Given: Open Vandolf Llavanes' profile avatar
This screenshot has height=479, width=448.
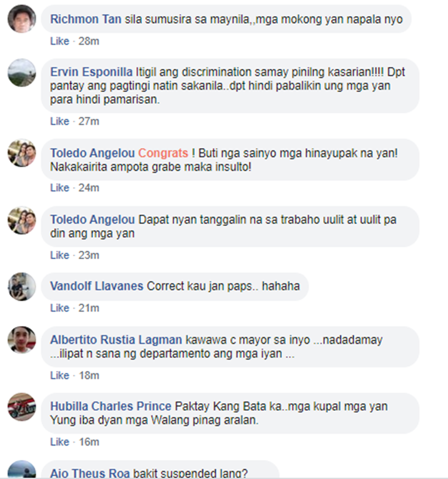Looking at the screenshot, I should click(22, 287).
